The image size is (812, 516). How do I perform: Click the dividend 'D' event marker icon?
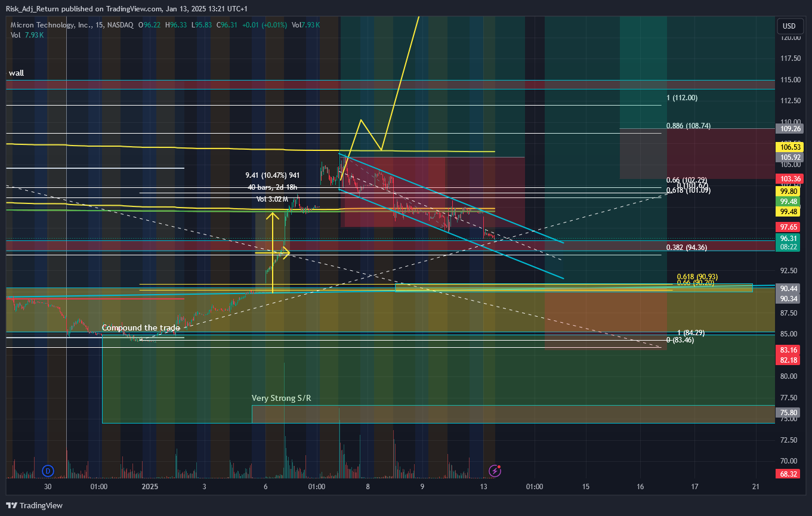[x=48, y=471]
